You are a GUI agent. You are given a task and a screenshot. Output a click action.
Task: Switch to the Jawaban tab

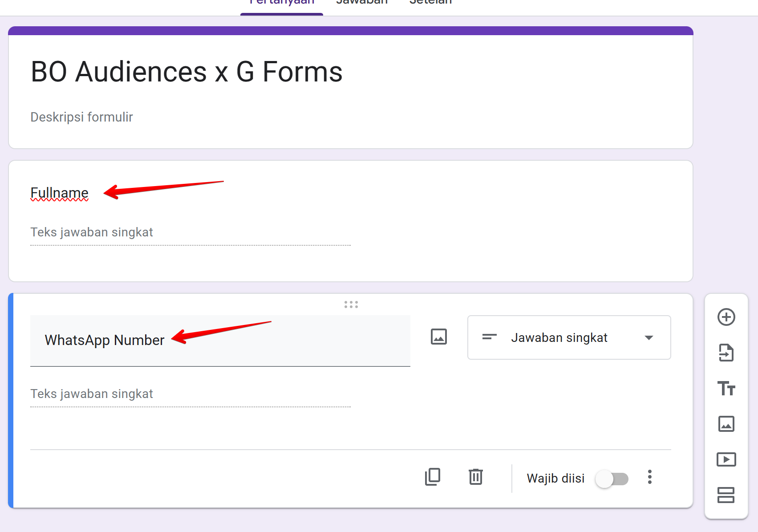pos(362,4)
